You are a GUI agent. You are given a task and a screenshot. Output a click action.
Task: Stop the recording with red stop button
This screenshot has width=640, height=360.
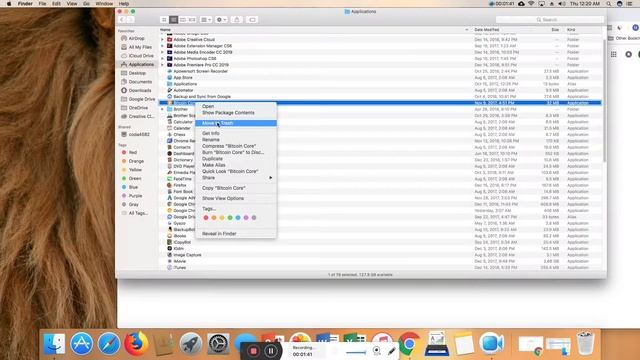click(x=253, y=351)
